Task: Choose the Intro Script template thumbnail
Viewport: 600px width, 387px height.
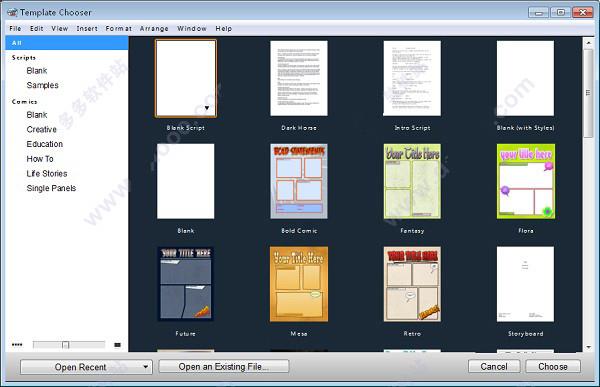Action: click(412, 78)
